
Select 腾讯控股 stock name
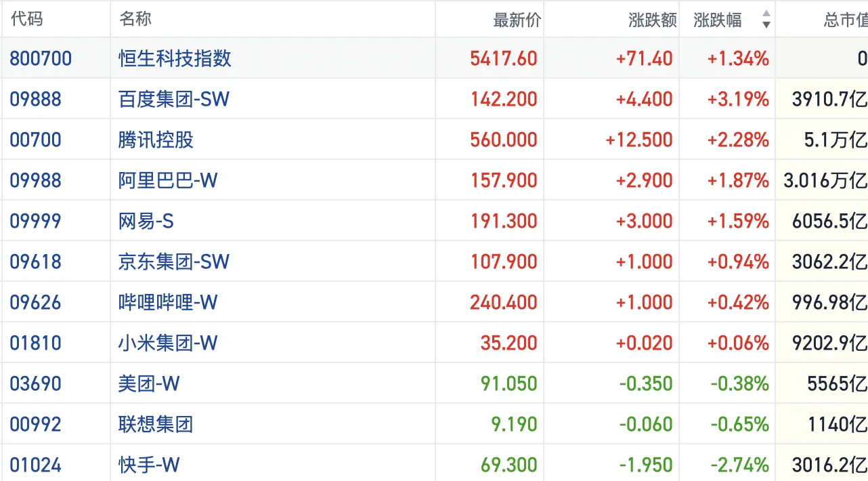156,140
